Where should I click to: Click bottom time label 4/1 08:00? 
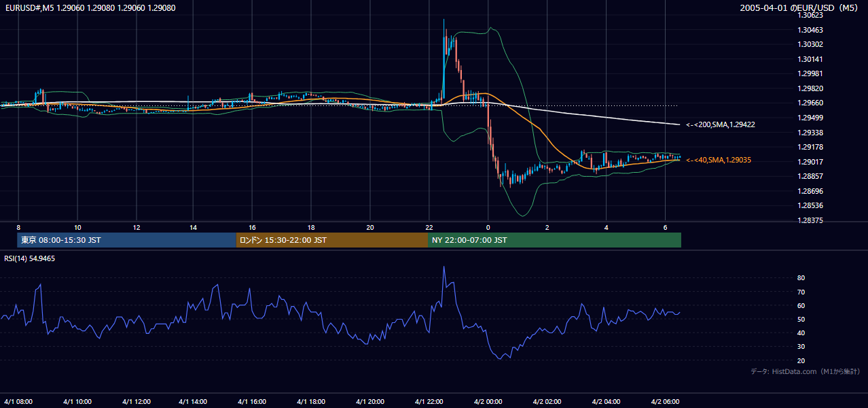(x=18, y=401)
